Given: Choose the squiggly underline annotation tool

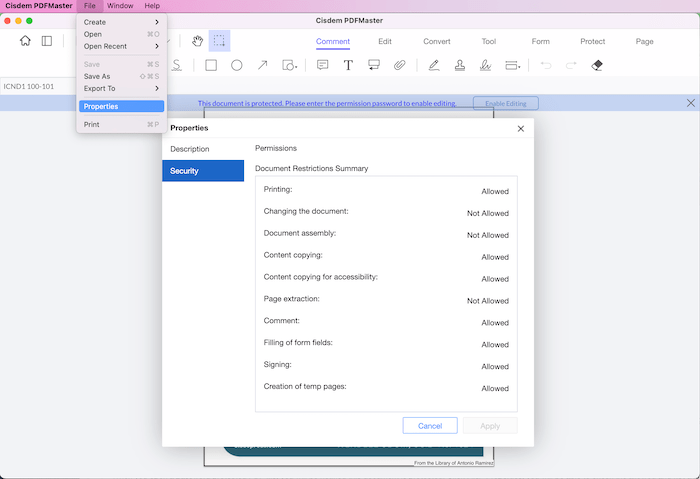Looking at the screenshot, I should tap(177, 65).
